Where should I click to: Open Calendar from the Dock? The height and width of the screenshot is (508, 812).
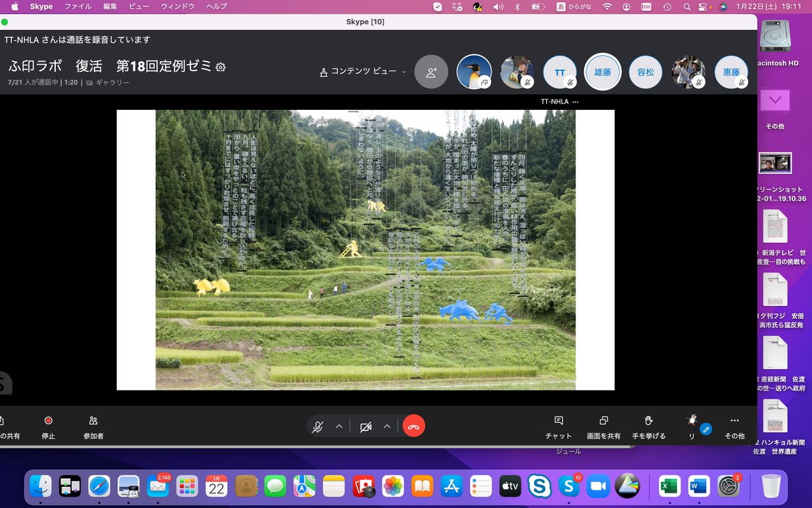(217, 486)
